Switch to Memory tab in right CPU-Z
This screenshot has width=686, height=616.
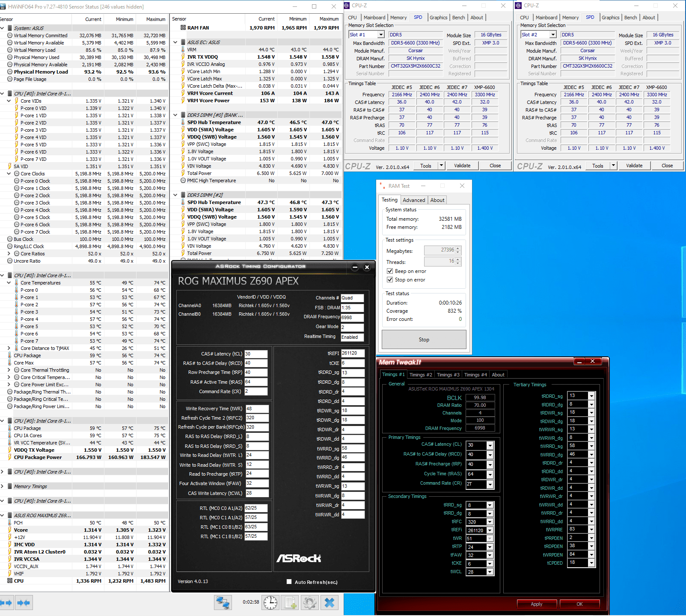(570, 18)
